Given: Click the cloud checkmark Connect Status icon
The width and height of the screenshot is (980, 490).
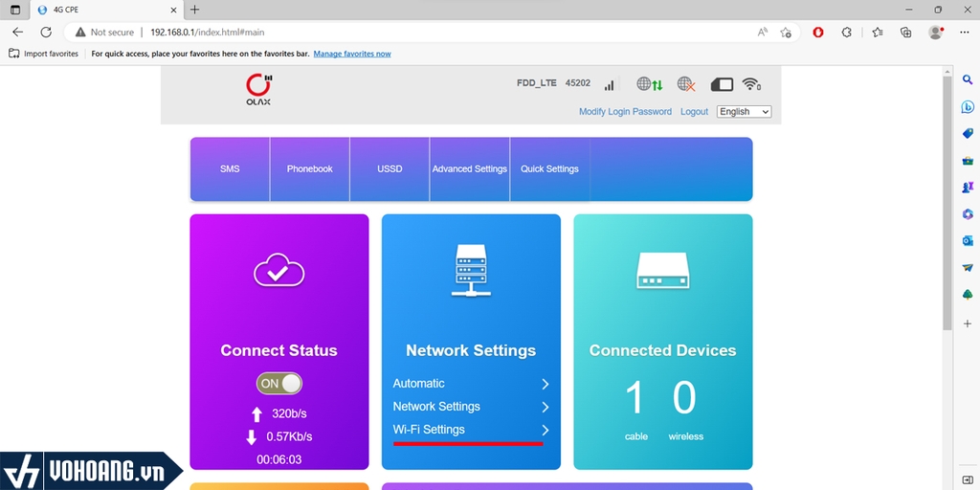Looking at the screenshot, I should [x=278, y=273].
